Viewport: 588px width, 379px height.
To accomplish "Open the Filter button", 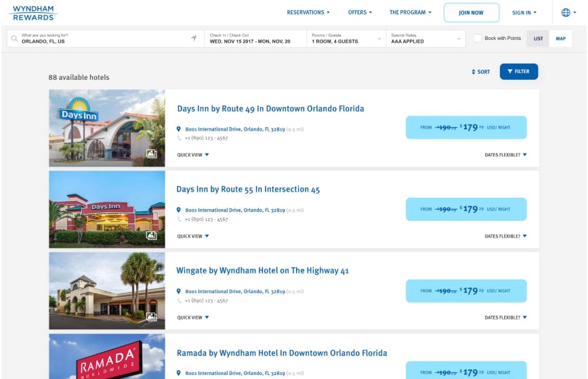I will click(x=518, y=72).
